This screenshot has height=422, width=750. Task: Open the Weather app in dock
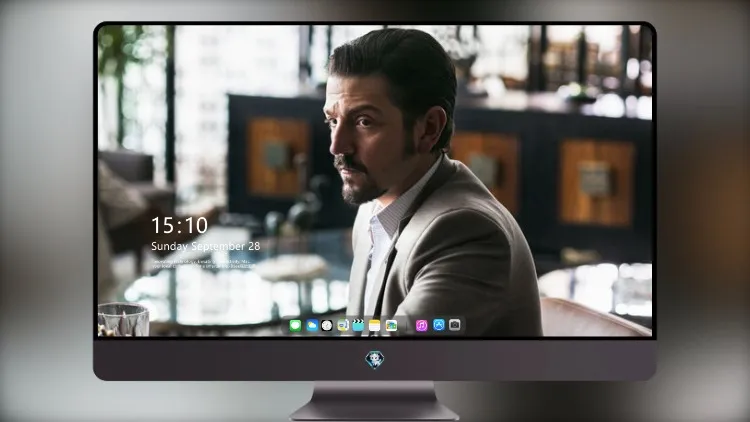(x=312, y=326)
